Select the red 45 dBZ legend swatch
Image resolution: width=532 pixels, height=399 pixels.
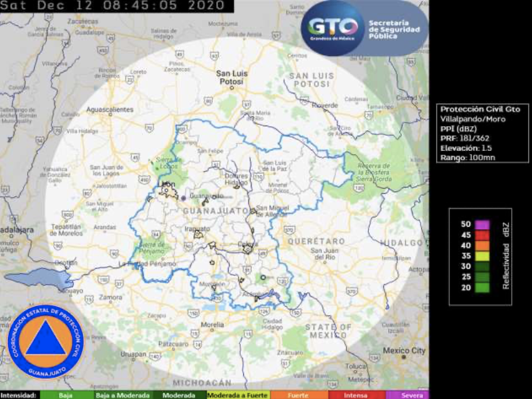coord(482,235)
